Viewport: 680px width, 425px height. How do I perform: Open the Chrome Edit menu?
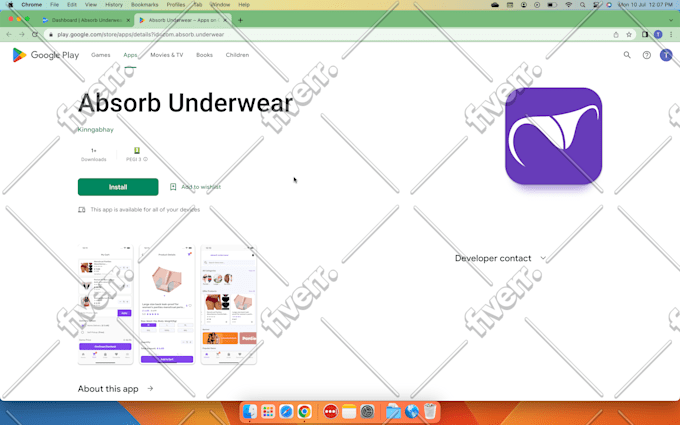pos(72,5)
